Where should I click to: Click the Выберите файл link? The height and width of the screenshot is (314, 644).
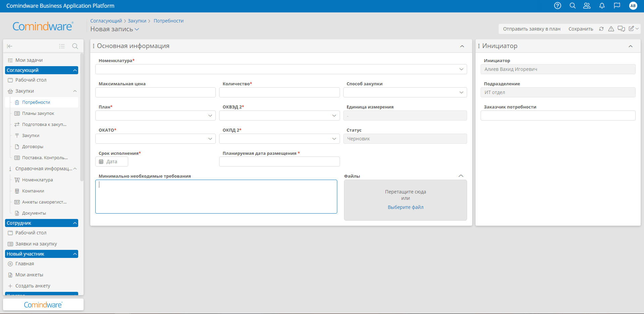[405, 207]
